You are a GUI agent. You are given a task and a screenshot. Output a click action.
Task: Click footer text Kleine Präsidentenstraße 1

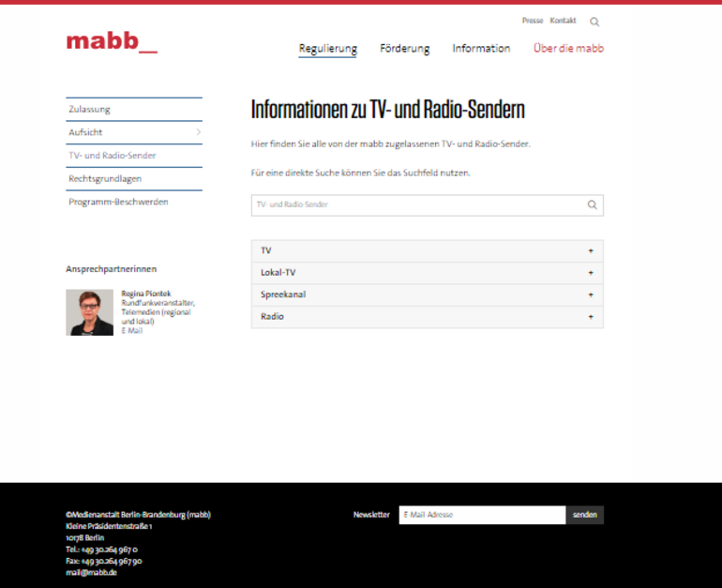(109, 526)
